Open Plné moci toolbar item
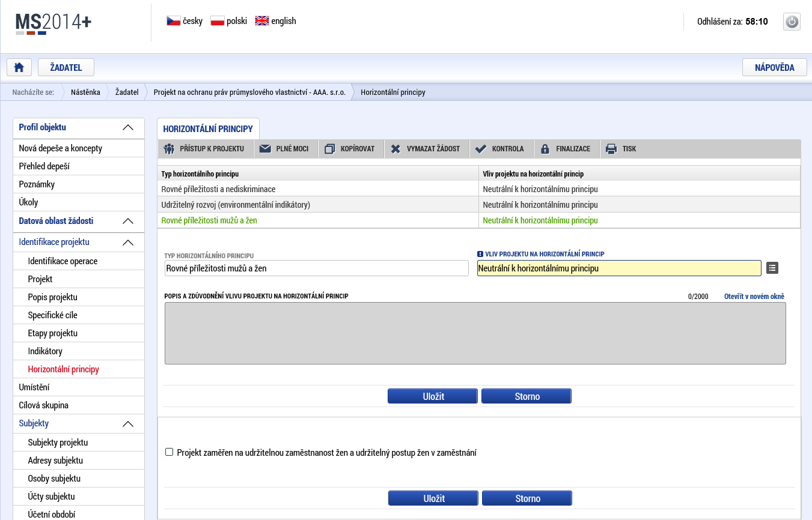This screenshot has height=520, width=812. [285, 149]
